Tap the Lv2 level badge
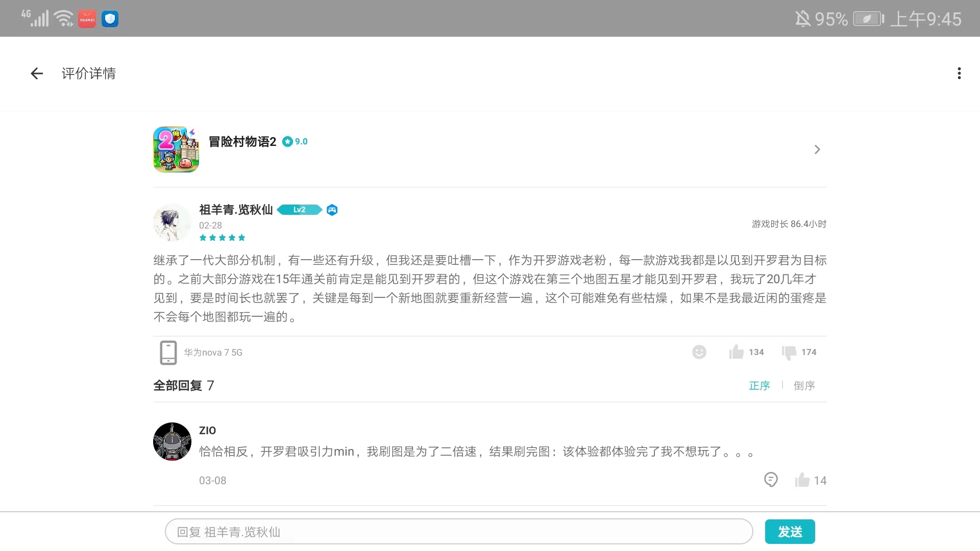Viewport: 980px width, 551px height. 299,210
